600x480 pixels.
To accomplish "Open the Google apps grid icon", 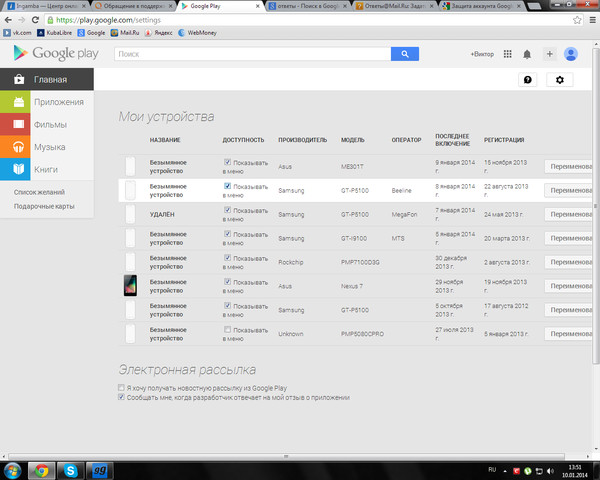I will [507, 54].
